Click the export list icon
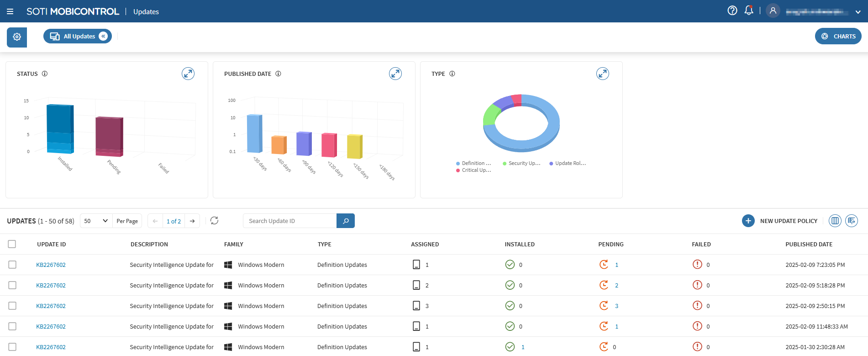The image size is (868, 356). pyautogui.click(x=852, y=221)
